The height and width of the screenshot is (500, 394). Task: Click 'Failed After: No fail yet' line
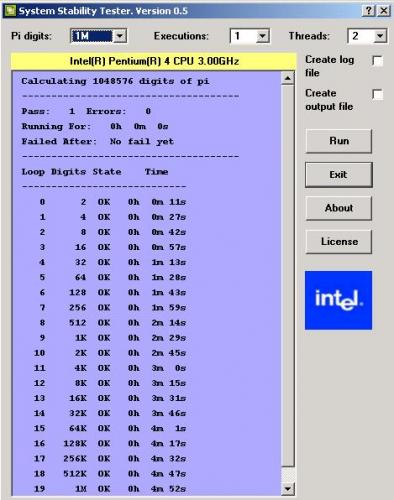(x=98, y=142)
